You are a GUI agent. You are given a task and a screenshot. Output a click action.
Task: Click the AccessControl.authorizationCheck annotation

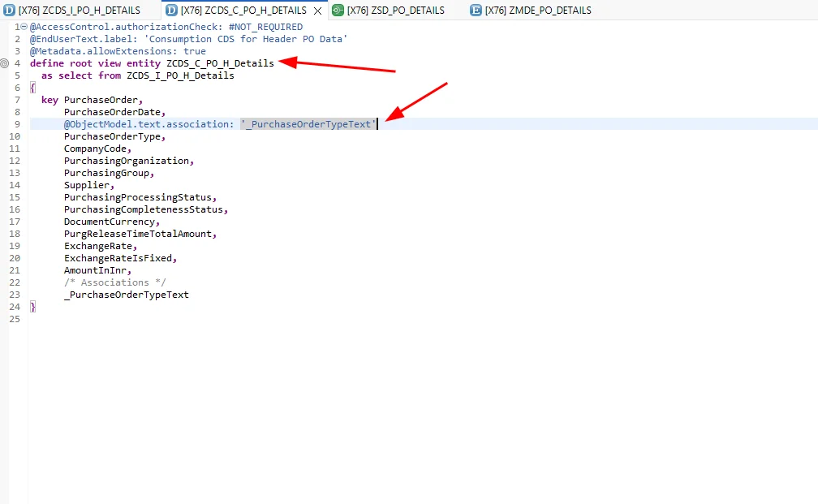pos(127,27)
